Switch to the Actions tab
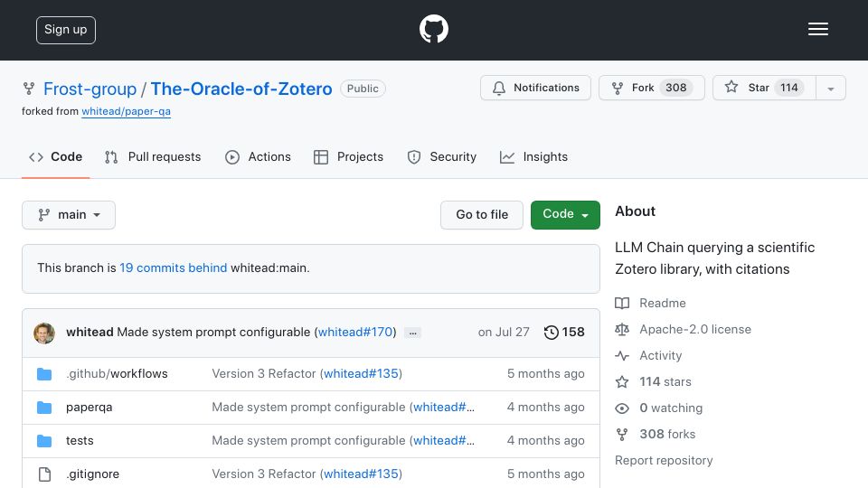Image resolution: width=868 pixels, height=488 pixels. click(x=258, y=157)
